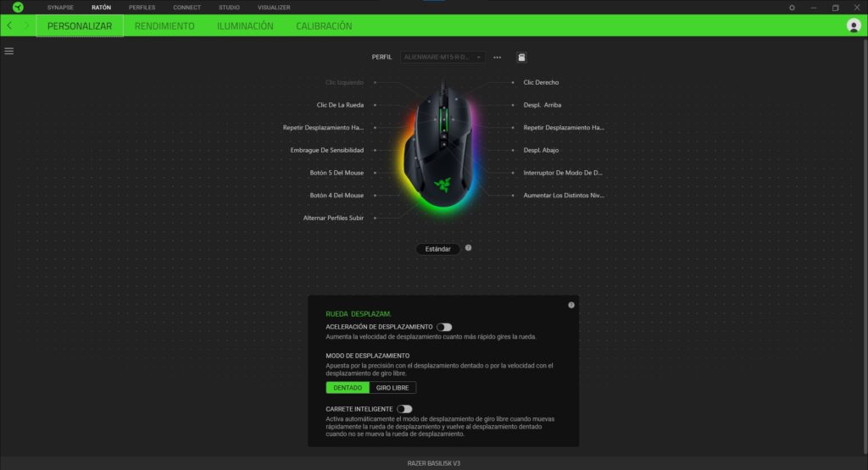Click the Razer logo in top-left corner
The height and width of the screenshot is (470, 868).
point(18,8)
